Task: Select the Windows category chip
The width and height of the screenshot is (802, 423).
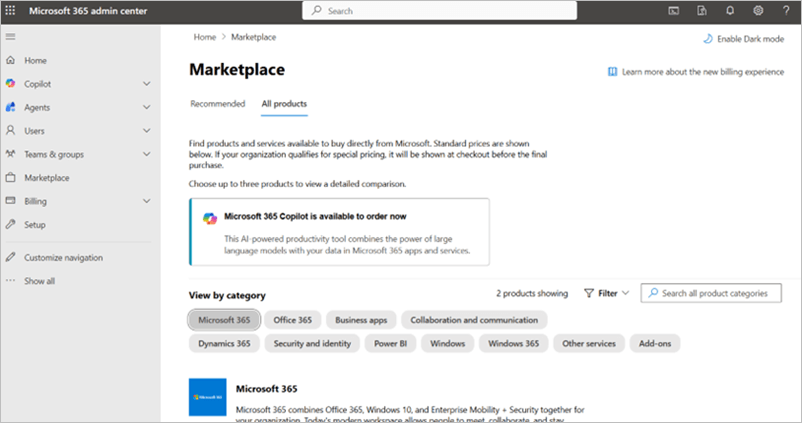Action: [448, 343]
